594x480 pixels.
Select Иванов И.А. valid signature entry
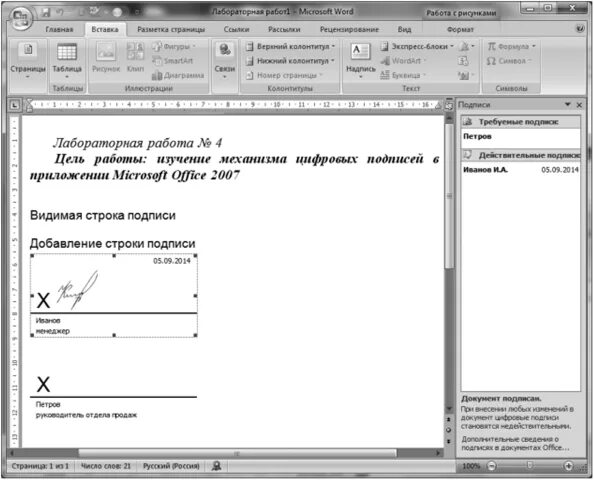point(520,170)
